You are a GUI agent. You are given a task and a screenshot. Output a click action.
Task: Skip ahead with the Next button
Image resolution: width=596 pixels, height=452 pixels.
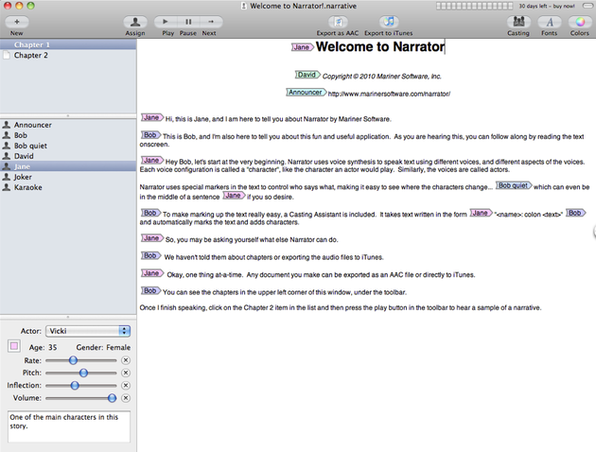[x=211, y=22]
